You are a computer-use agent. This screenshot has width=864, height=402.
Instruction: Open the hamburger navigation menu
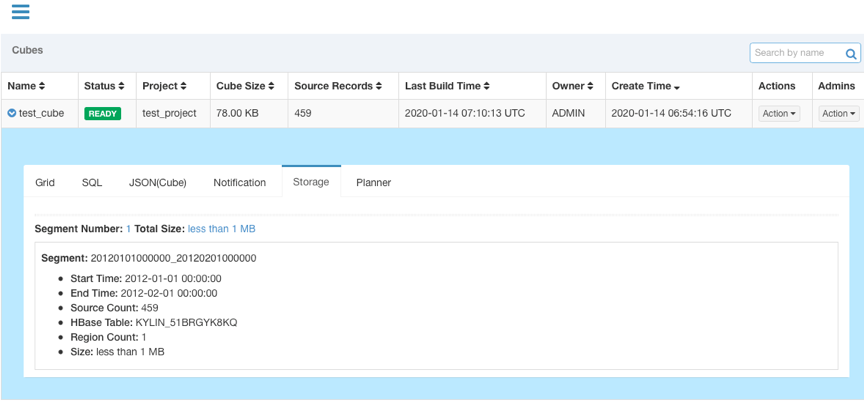coord(20,12)
